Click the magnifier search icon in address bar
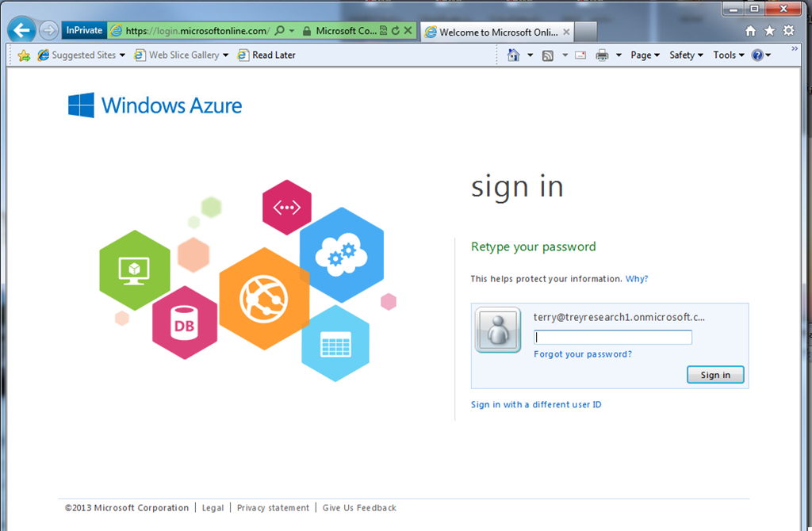 point(279,31)
